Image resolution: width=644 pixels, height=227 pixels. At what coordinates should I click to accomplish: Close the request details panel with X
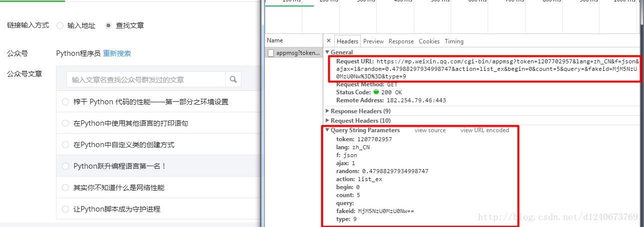tap(328, 41)
